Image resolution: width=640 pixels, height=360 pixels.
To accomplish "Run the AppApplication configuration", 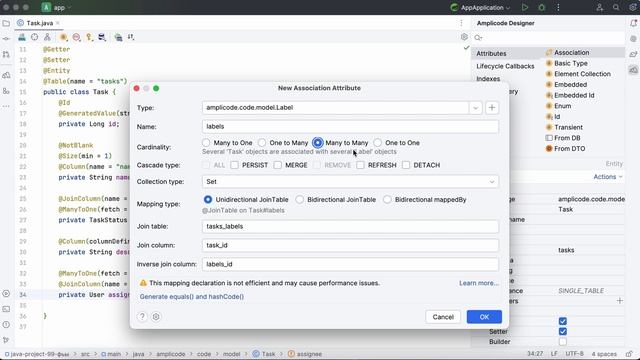I will pyautogui.click(x=525, y=7).
